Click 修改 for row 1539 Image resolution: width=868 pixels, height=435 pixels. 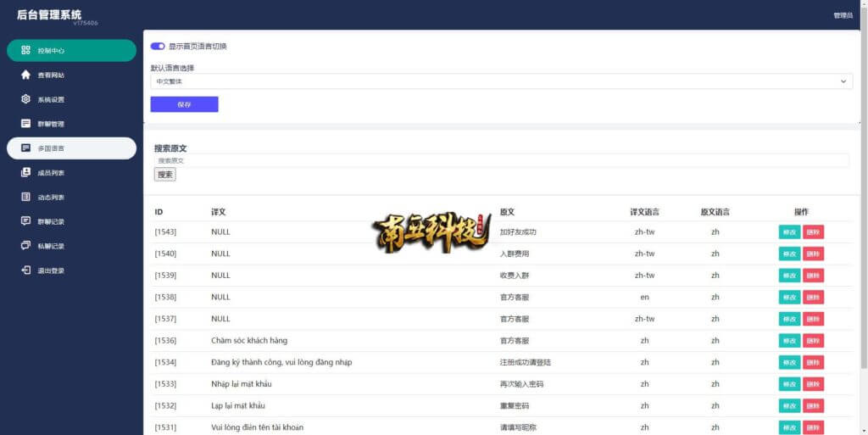click(789, 276)
